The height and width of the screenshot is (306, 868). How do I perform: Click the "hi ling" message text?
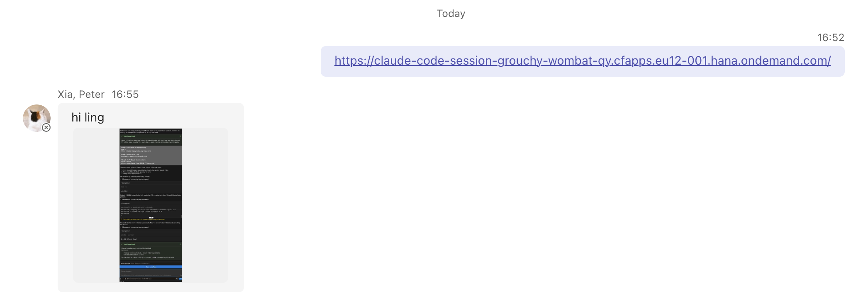(88, 118)
